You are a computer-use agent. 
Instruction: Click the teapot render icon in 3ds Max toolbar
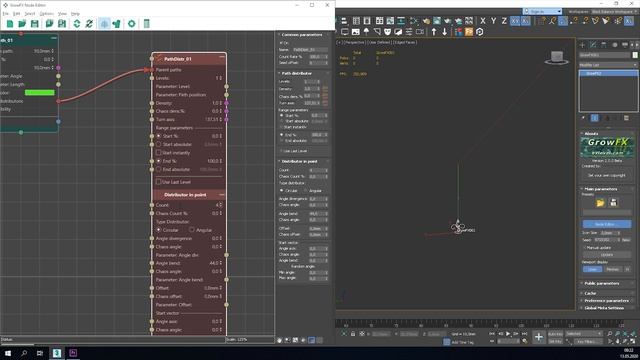click(426, 21)
